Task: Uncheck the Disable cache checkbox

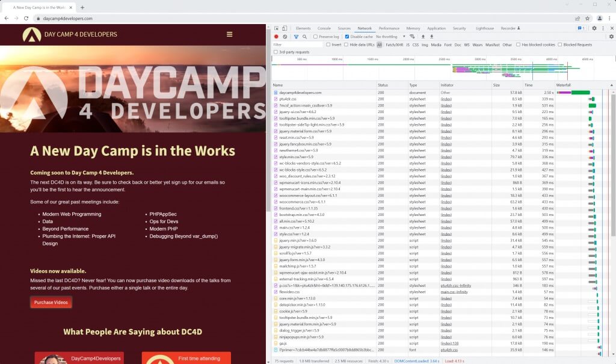Action: [347, 37]
